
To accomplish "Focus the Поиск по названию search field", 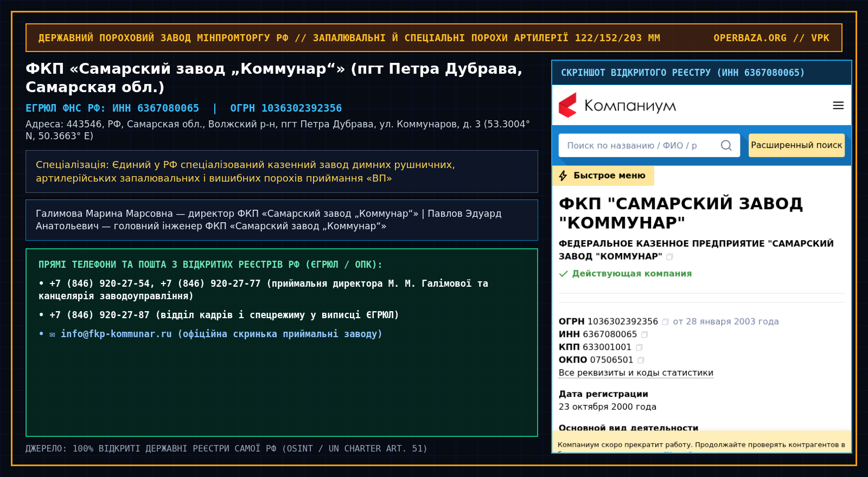I will pos(649,145).
